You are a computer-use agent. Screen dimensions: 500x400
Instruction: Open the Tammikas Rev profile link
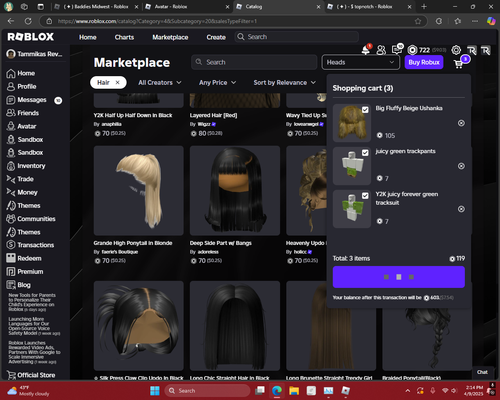pyautogui.click(x=34, y=54)
